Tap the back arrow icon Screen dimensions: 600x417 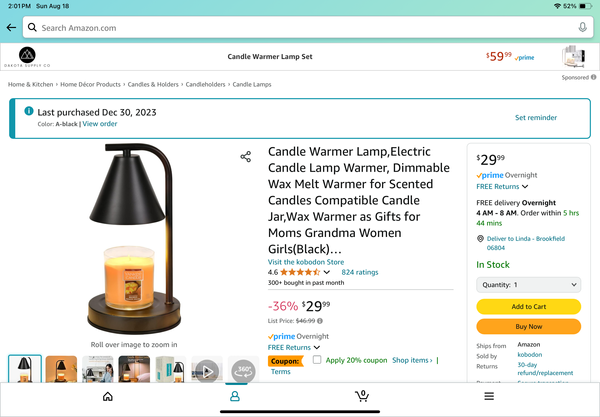11,28
